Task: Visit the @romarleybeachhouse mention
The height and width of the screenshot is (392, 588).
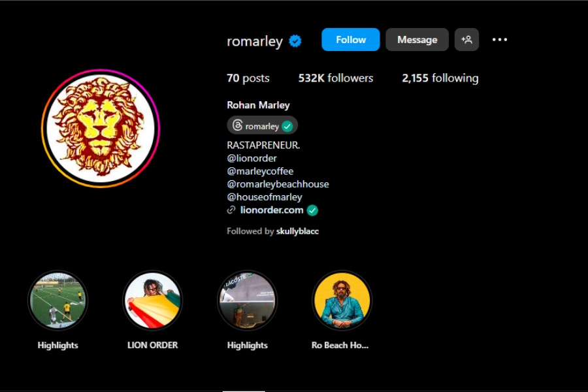Action: coord(278,184)
